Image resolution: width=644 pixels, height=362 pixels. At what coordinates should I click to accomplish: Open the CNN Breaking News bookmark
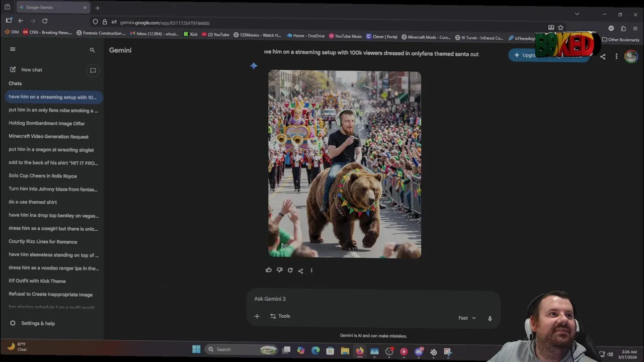[47, 32]
